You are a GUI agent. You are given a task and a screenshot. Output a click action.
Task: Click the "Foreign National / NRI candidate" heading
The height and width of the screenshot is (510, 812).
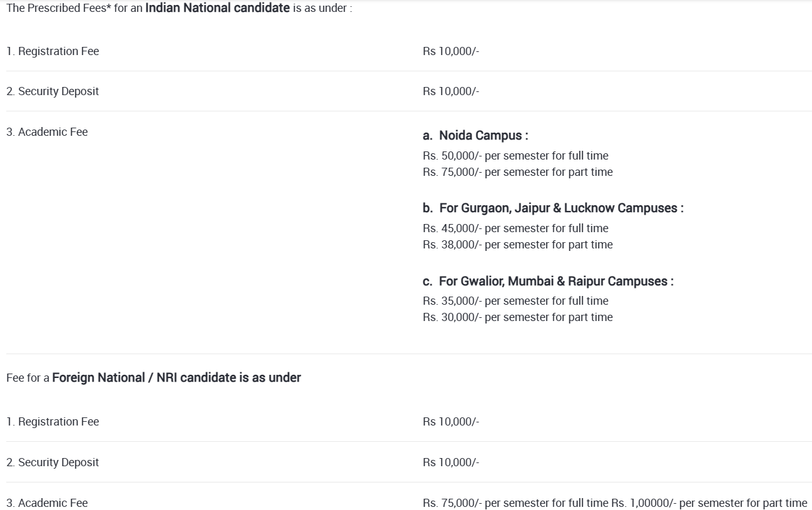[x=176, y=378]
